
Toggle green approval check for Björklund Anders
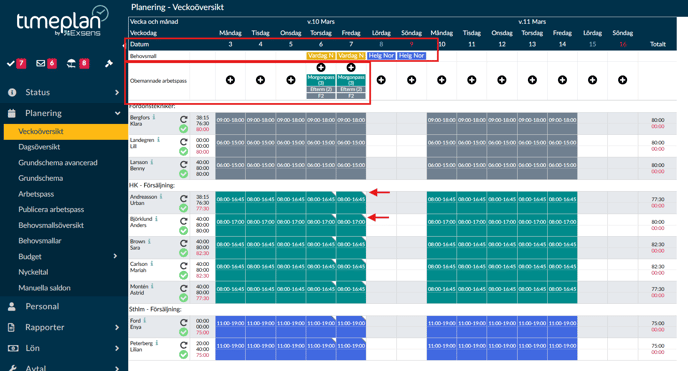tap(183, 230)
